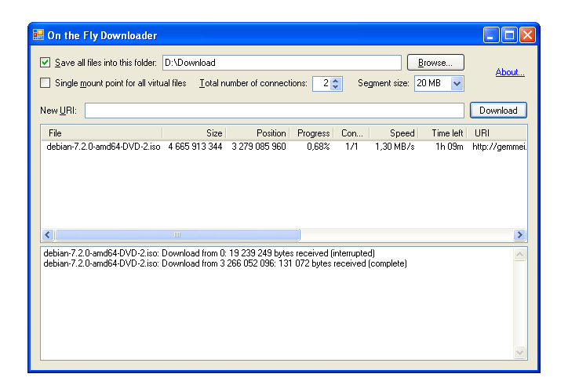The image size is (568, 392).
Task: Decrease total number of connections with down arrow
Action: coord(336,87)
